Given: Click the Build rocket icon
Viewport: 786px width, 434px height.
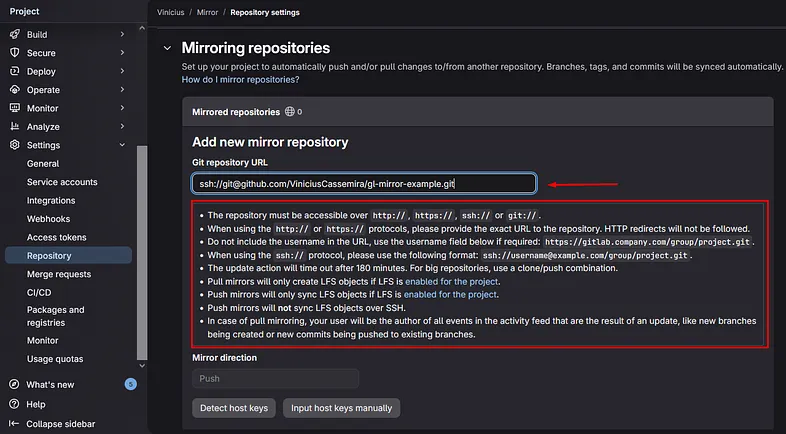Looking at the screenshot, I should click(x=15, y=34).
